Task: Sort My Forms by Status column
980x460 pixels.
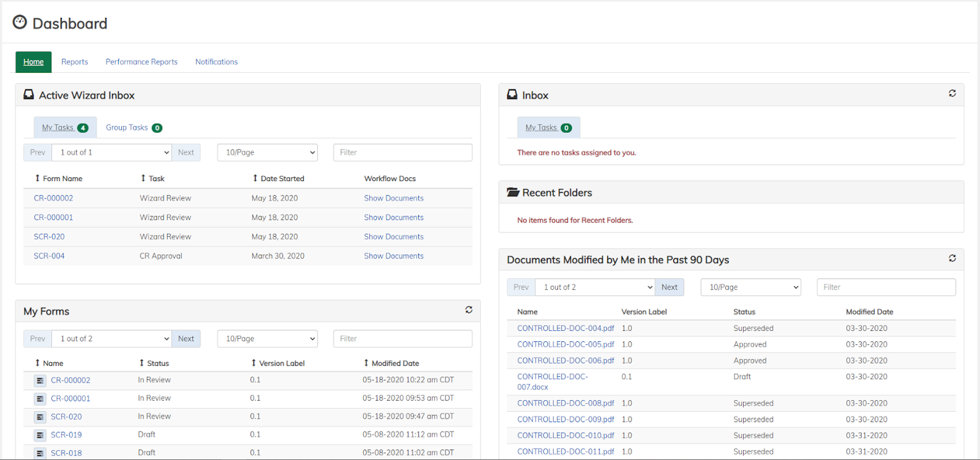Action: point(154,364)
